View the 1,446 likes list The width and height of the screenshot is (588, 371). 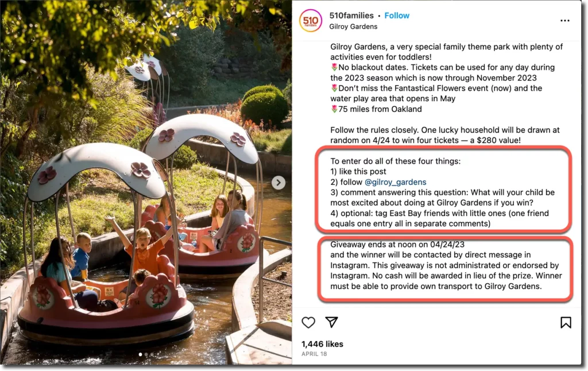pos(322,344)
